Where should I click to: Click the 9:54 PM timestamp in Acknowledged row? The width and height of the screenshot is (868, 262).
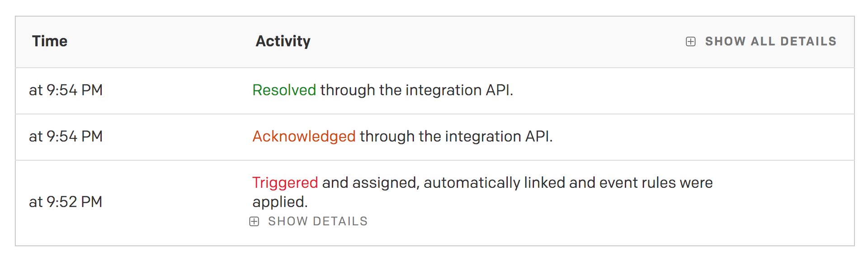pos(66,136)
